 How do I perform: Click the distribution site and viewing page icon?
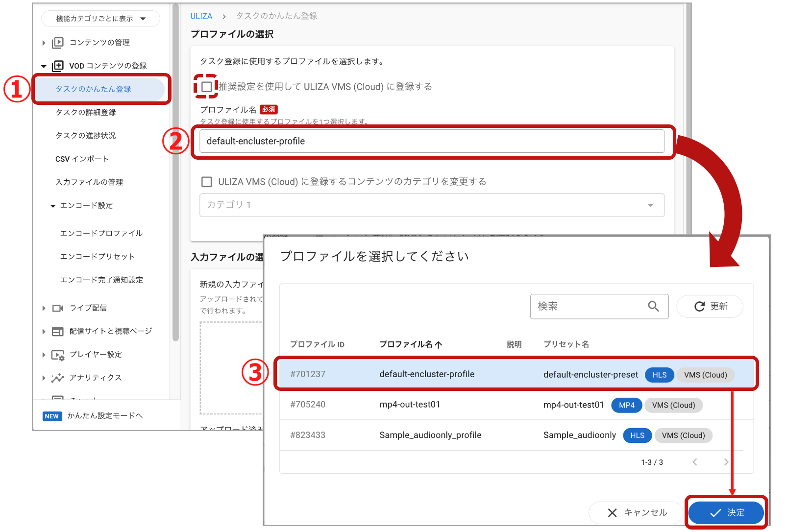pos(58,332)
